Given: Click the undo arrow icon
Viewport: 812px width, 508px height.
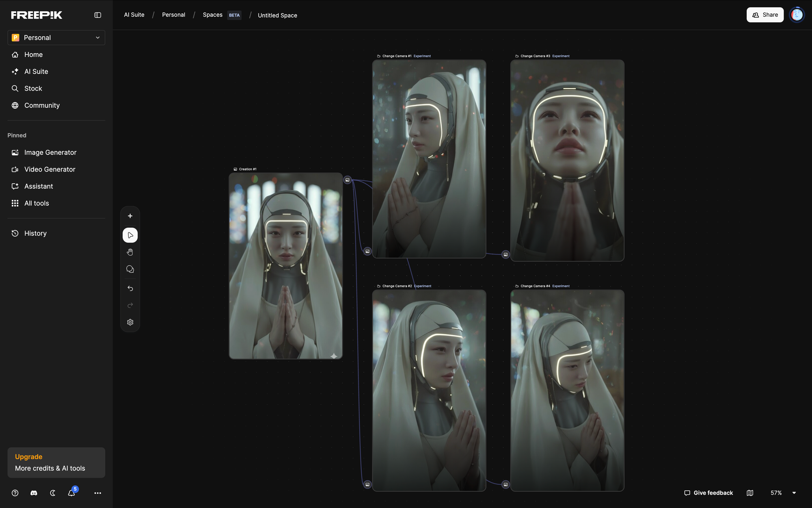Looking at the screenshot, I should [130, 288].
